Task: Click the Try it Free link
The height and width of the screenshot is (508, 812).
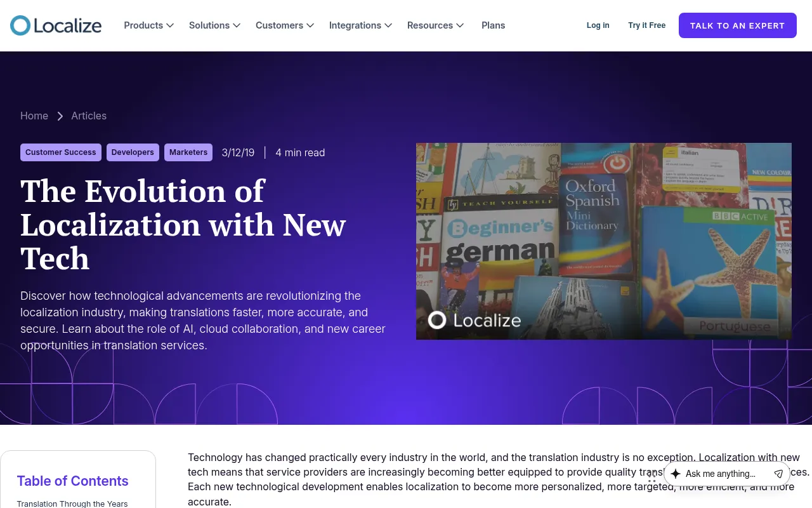Action: (647, 25)
